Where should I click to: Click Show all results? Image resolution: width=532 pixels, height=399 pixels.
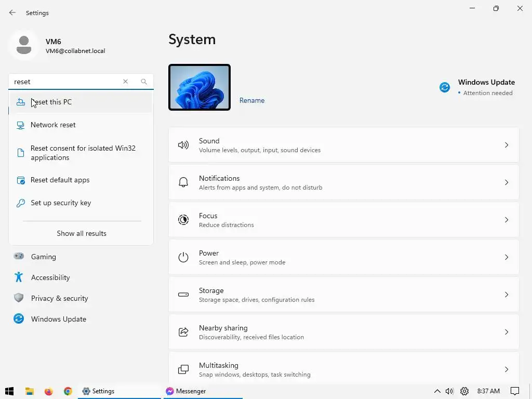(82, 233)
